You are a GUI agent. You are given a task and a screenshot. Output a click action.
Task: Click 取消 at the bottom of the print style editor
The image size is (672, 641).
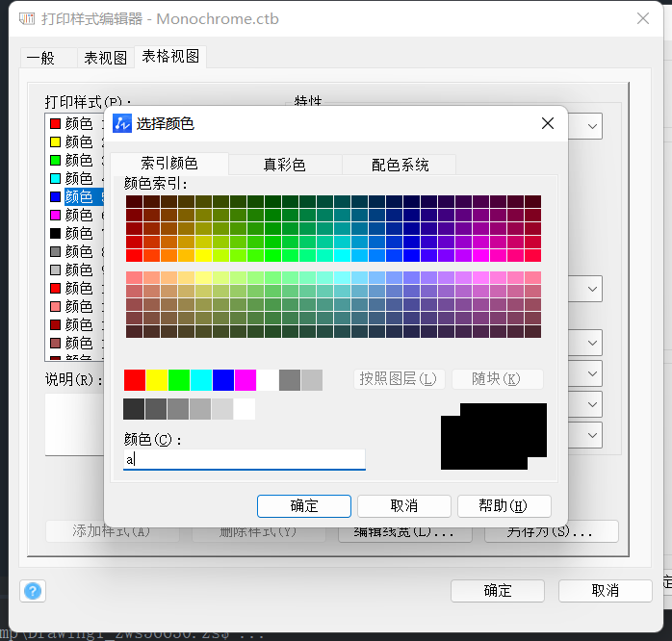[x=606, y=591]
